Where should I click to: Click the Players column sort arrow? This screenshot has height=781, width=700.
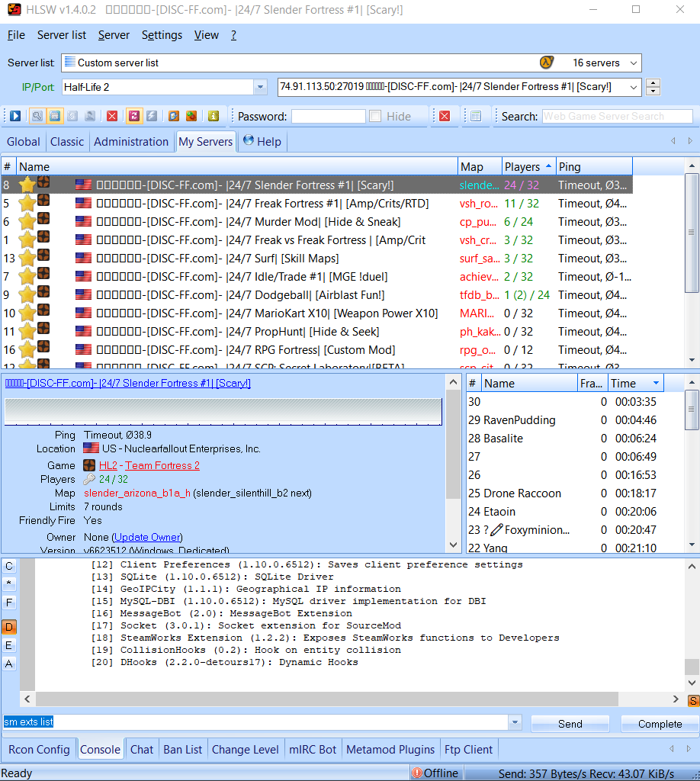pos(549,166)
